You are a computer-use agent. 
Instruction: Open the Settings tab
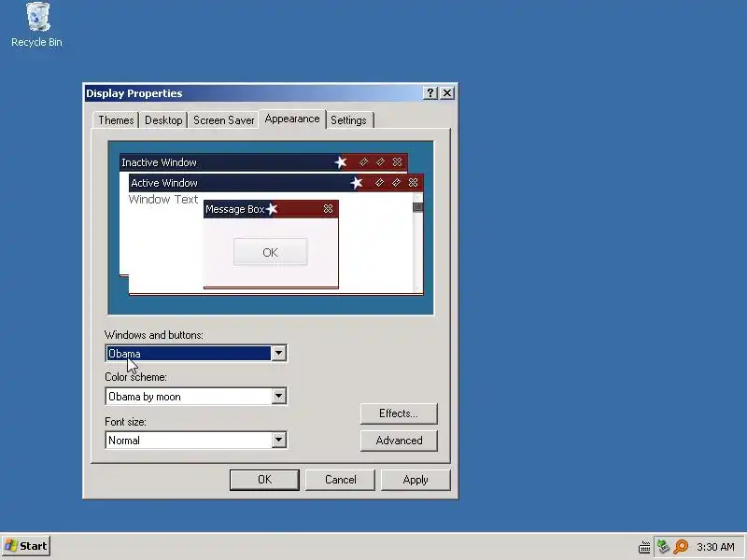click(x=348, y=120)
